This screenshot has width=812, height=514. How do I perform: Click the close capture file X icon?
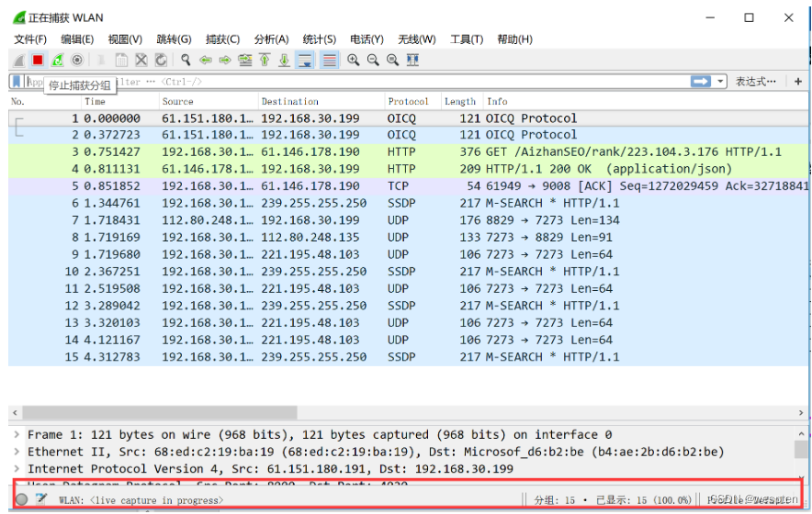(141, 60)
